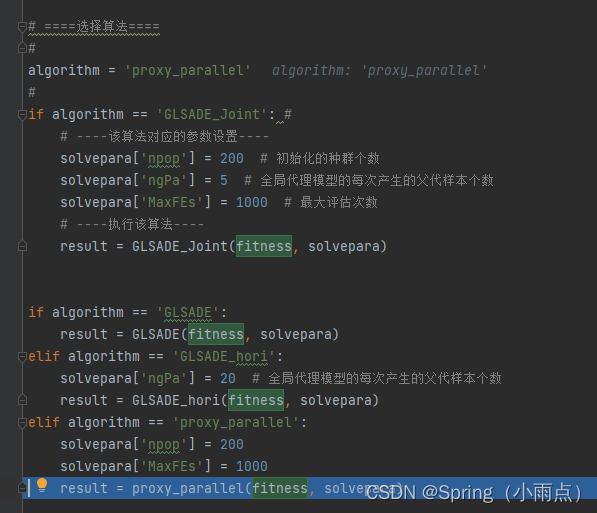Click the 'proxy_parallel' string in algorithm assignment
This screenshot has width=597, height=513.
tap(187, 70)
